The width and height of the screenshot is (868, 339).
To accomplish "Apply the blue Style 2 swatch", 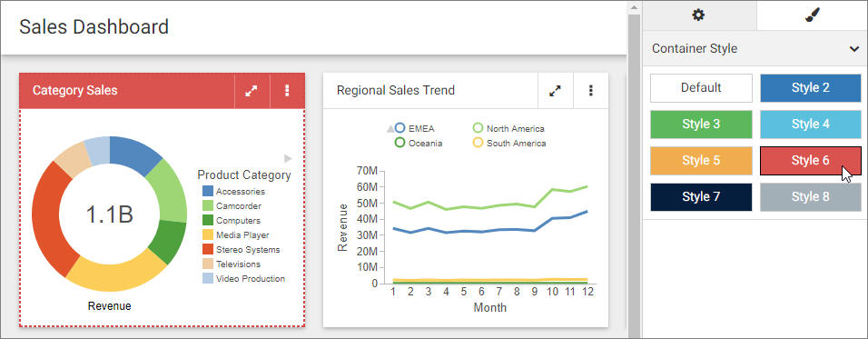I will point(811,88).
